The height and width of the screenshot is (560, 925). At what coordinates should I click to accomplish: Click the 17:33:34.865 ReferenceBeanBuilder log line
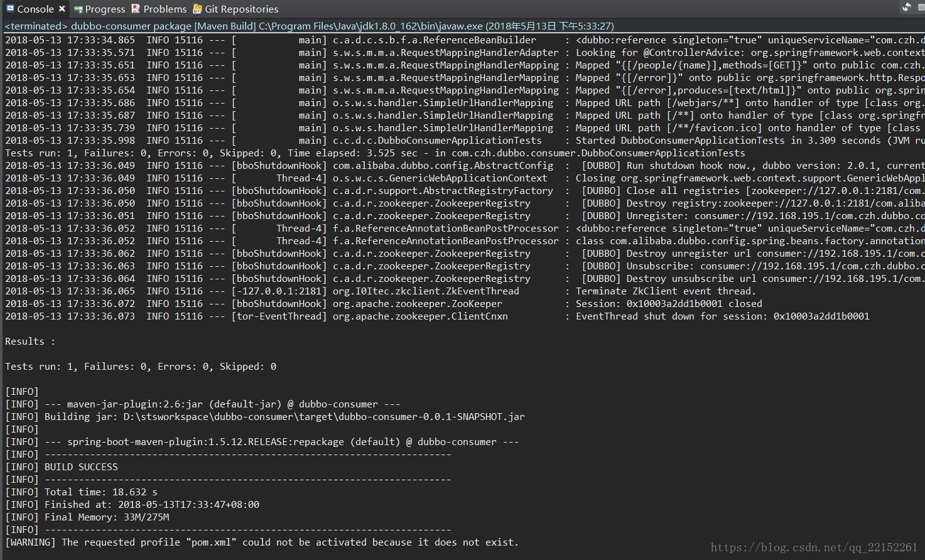(465, 40)
